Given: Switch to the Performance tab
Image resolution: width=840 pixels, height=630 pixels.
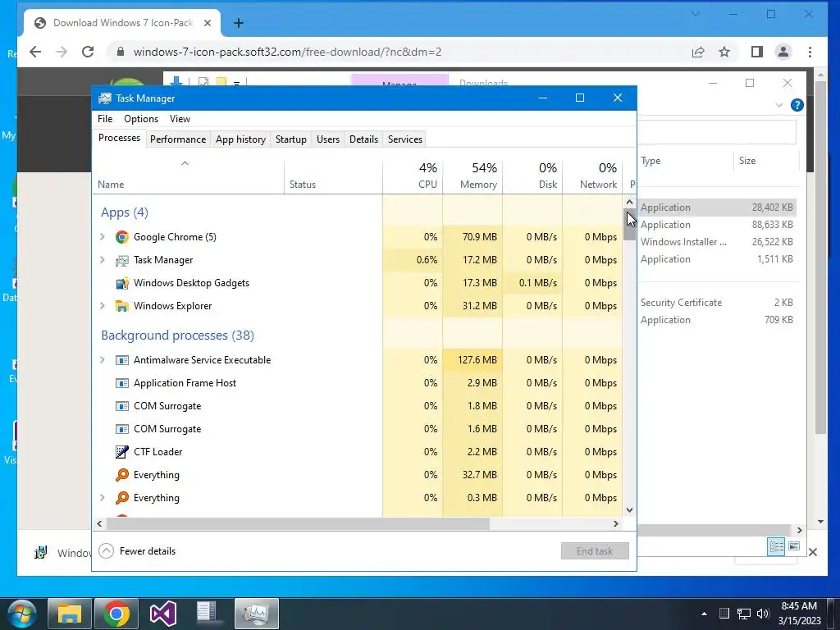Looking at the screenshot, I should (x=178, y=139).
